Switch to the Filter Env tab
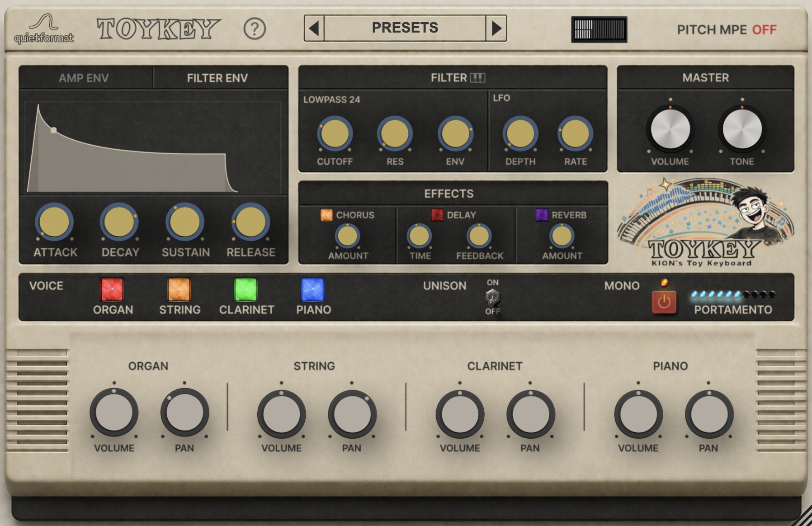812x526 pixels. [x=217, y=78]
